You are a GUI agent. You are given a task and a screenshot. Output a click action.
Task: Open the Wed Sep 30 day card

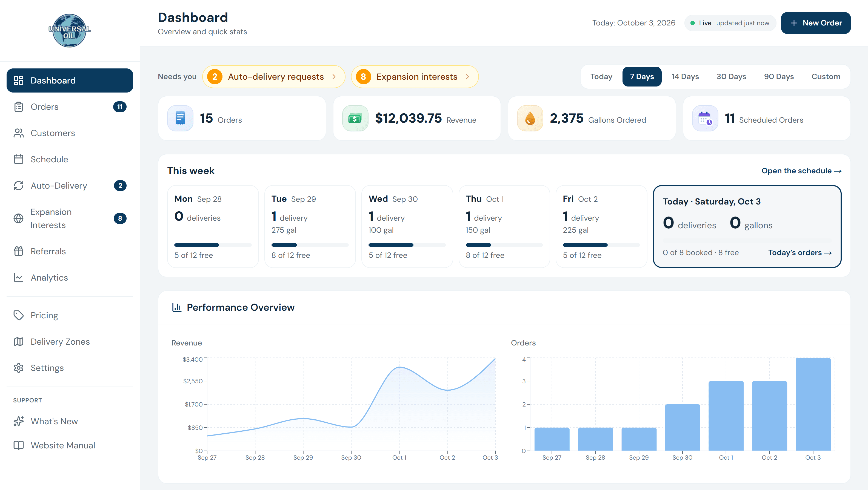407,226
